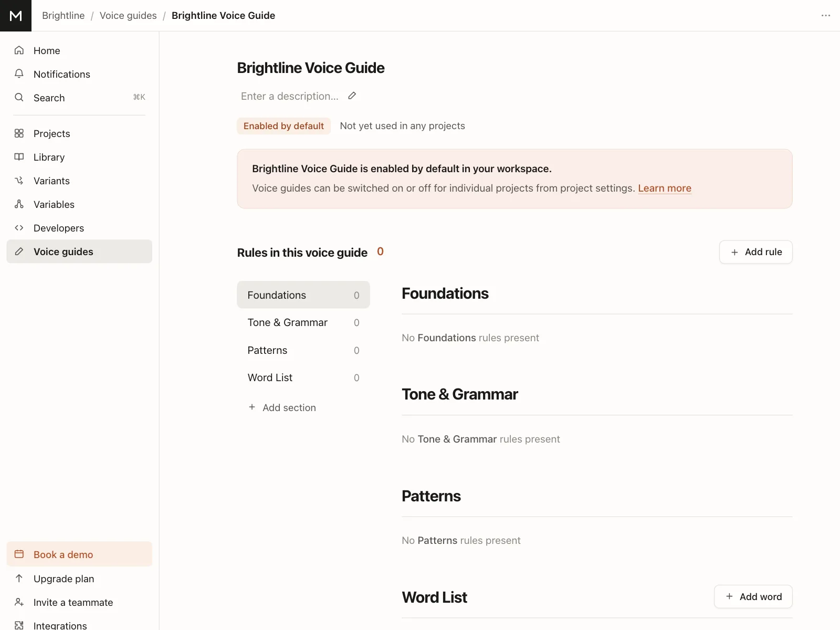
Task: Edit description with the pencil icon
Action: [352, 96]
